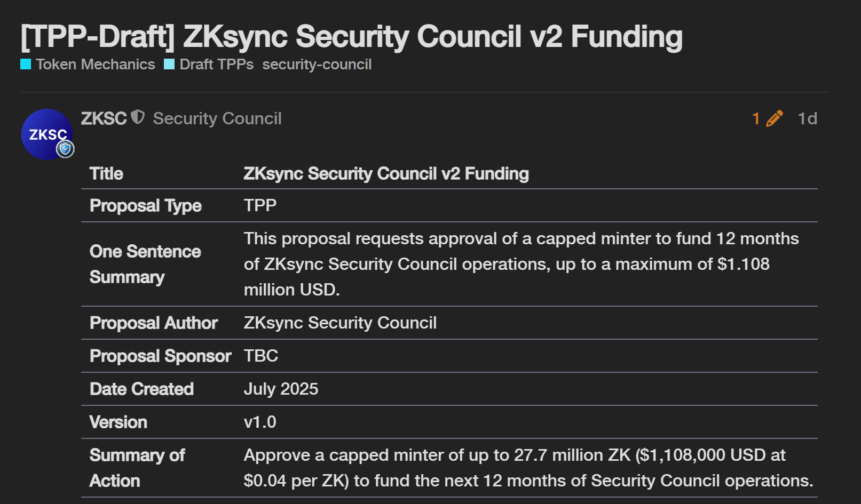Open the edit history pencil icon

coord(774,118)
